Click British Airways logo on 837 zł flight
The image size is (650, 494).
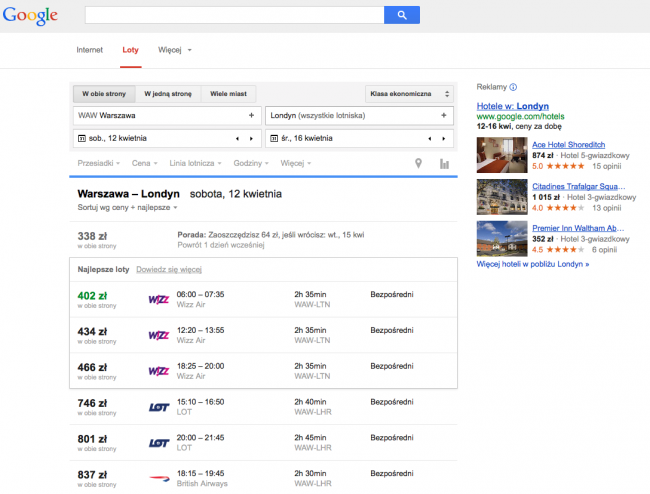click(160, 478)
